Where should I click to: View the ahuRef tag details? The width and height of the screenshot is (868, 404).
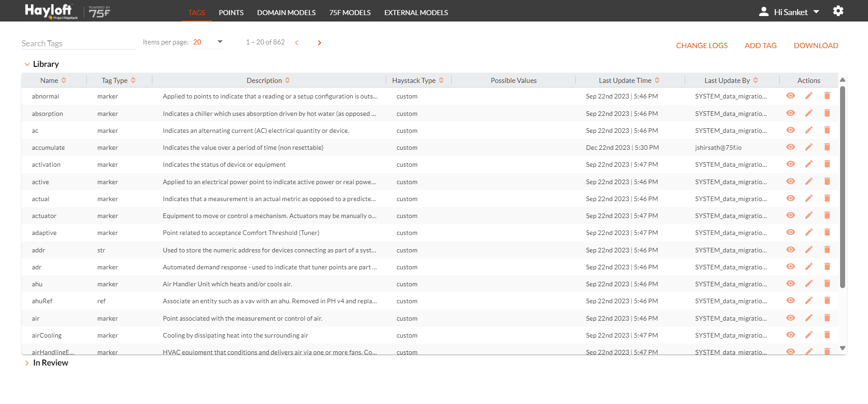pos(791,300)
